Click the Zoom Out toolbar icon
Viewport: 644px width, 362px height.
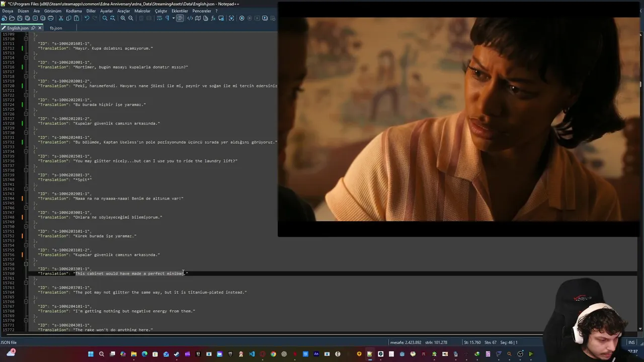(131, 18)
